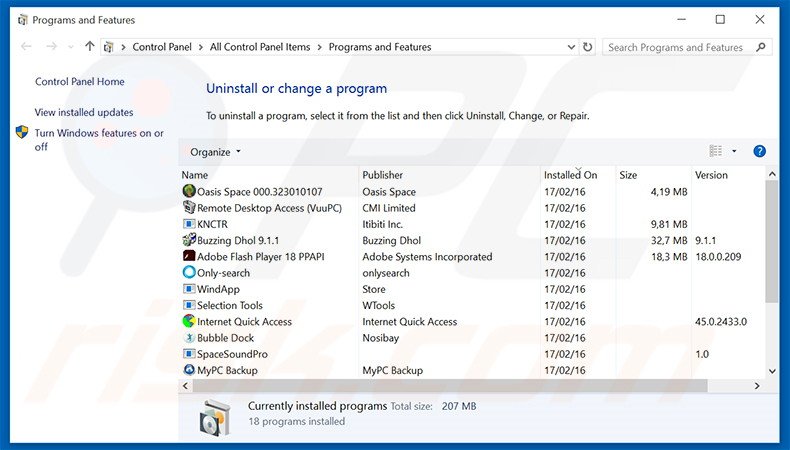This screenshot has height=450, width=790.
Task: Click the scroll left arrow
Action: pyautogui.click(x=185, y=385)
